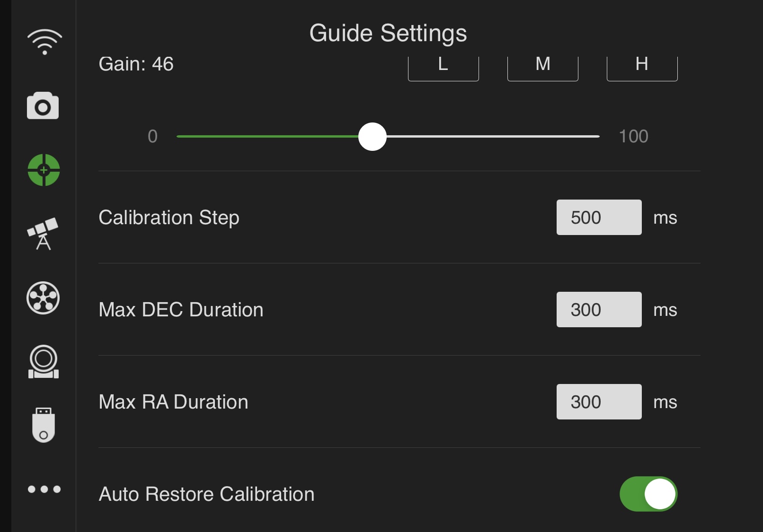Open the USB storage icon
The width and height of the screenshot is (763, 532).
click(44, 425)
